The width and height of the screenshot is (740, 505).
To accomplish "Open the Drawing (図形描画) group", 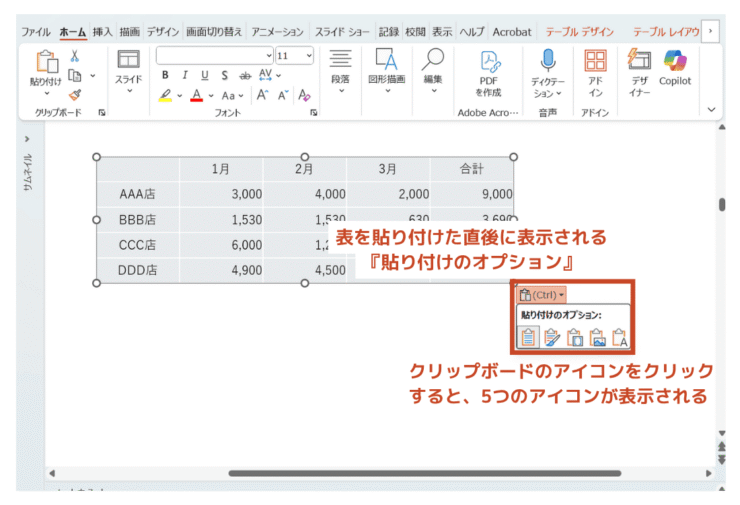I will 387,71.
